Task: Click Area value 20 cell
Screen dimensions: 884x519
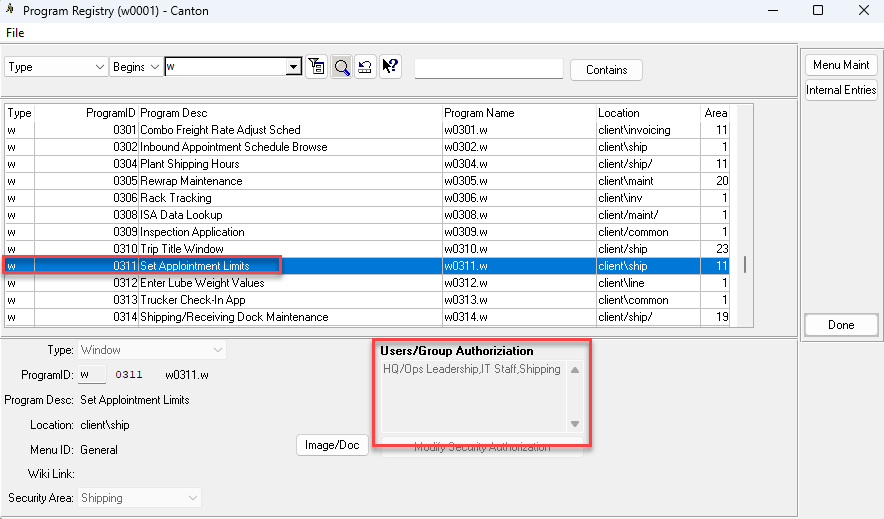Action: pos(715,181)
